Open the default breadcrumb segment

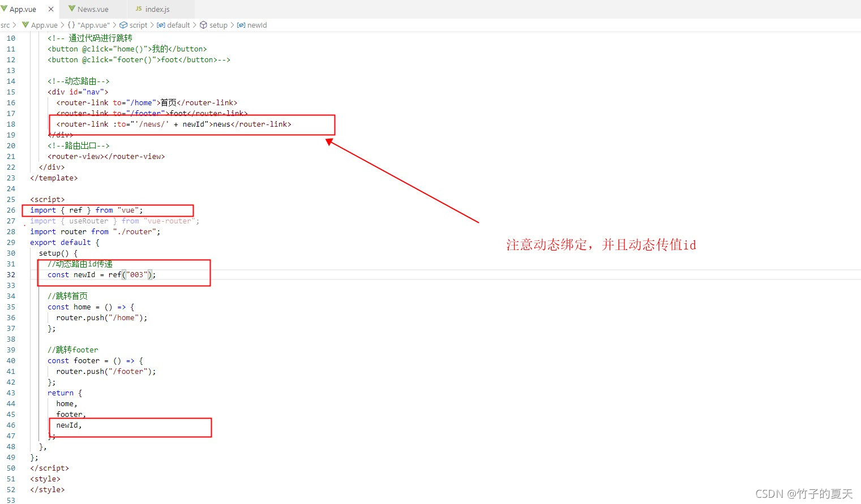coord(178,25)
